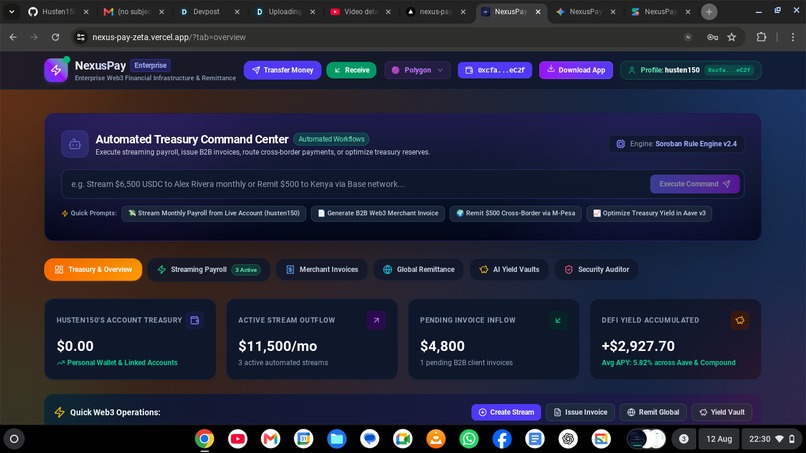
Task: Click the arrow icon on Active Stream Outflow card
Action: click(376, 320)
